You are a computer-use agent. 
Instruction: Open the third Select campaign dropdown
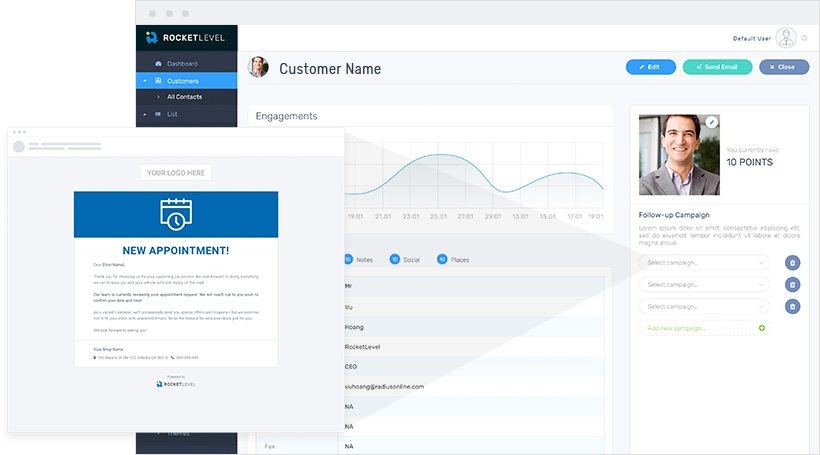pyautogui.click(x=704, y=306)
